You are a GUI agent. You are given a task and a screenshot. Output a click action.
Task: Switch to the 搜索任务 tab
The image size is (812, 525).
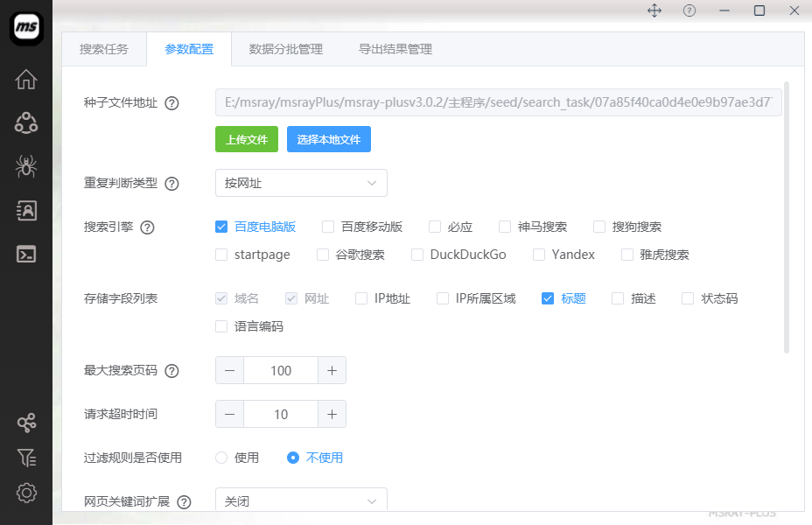[103, 49]
